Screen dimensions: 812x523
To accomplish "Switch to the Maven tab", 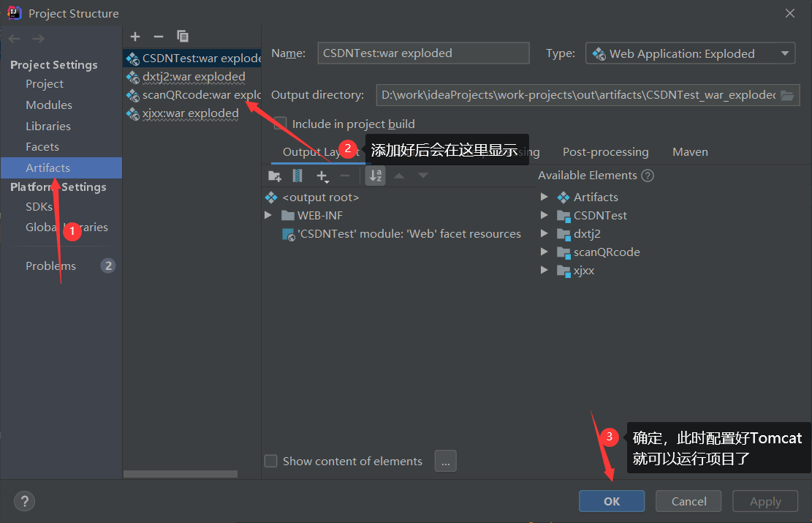I will click(x=690, y=152).
